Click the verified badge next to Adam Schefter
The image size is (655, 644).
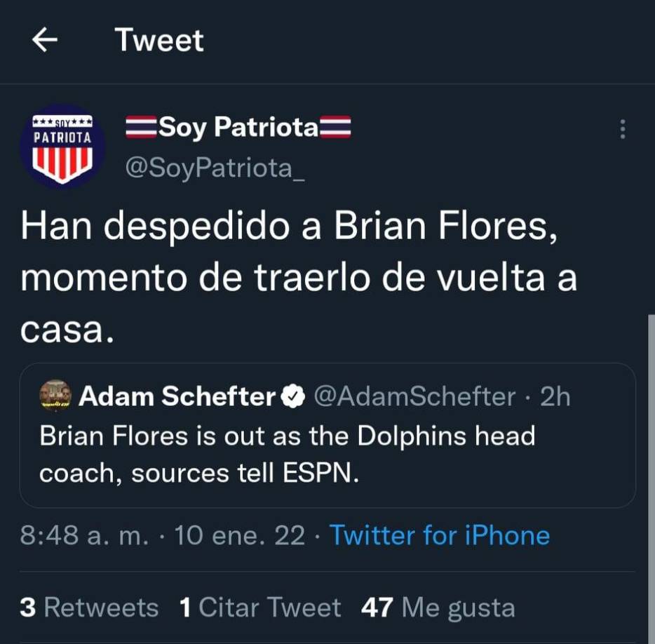click(x=292, y=396)
